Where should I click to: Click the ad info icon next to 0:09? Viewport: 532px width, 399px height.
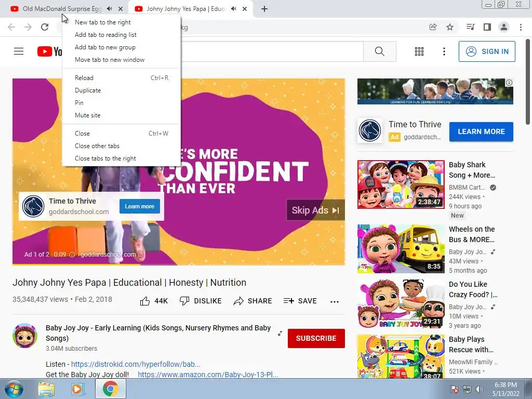click(x=72, y=255)
